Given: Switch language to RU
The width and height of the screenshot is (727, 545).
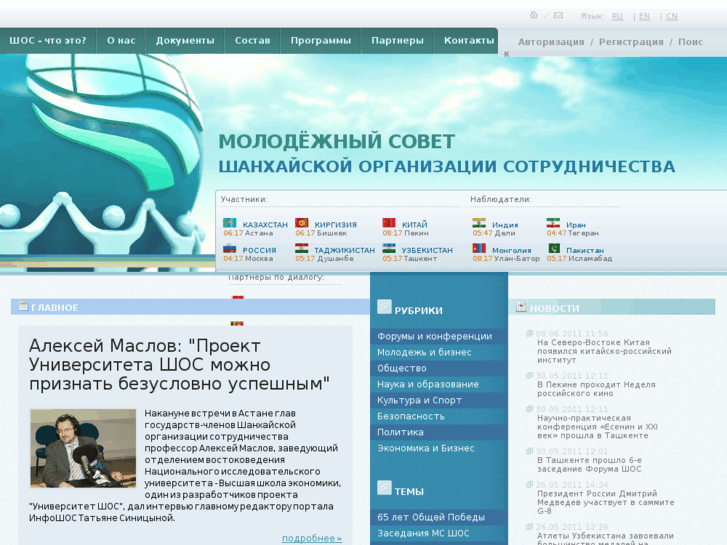Looking at the screenshot, I should pyautogui.click(x=617, y=16).
